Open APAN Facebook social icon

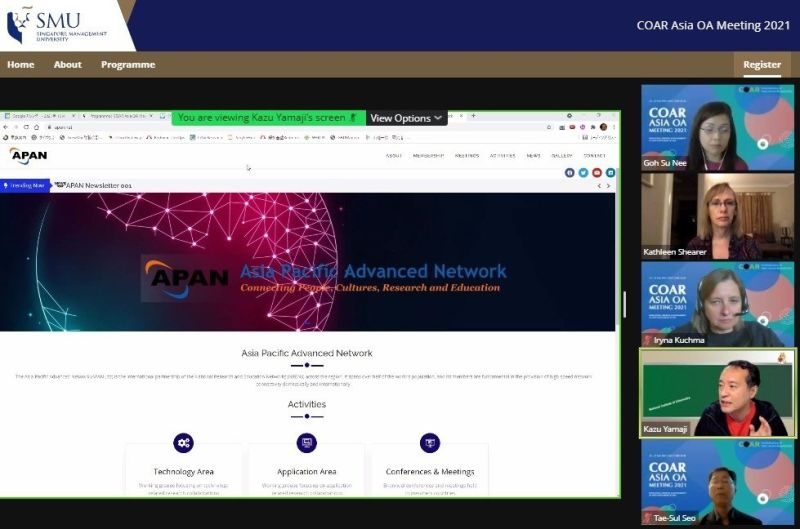pos(569,173)
